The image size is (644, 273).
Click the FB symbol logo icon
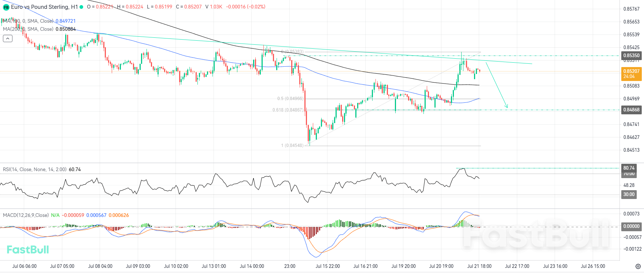6,7
